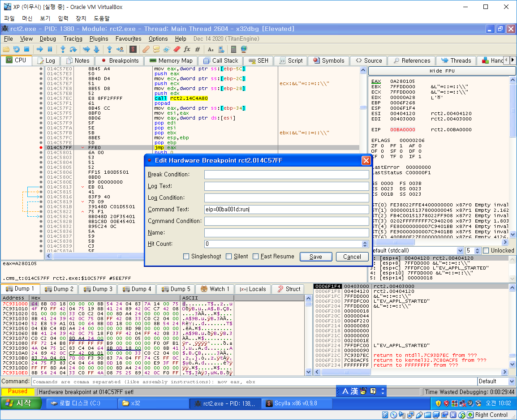Click the VirtualBox USB status icon
Image resolution: width=517 pixels, height=420 pixels.
[419, 415]
